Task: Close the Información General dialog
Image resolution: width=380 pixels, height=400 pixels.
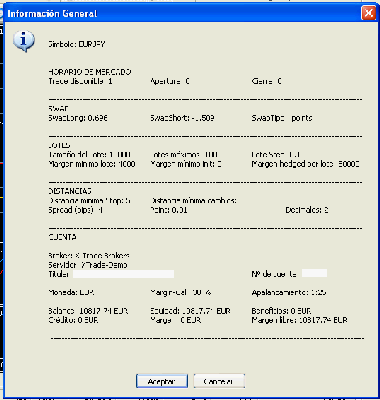Action: pos(368,13)
